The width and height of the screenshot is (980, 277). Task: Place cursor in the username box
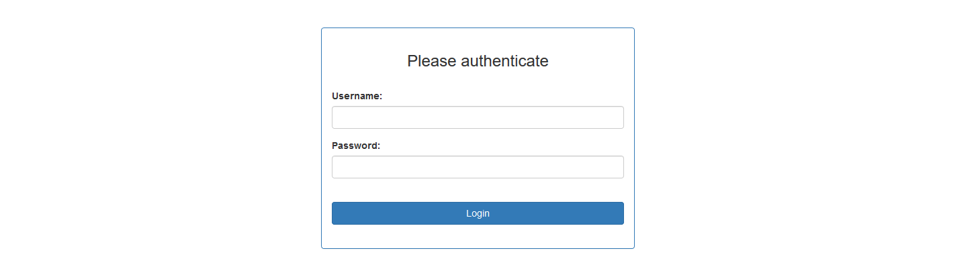coord(478,117)
